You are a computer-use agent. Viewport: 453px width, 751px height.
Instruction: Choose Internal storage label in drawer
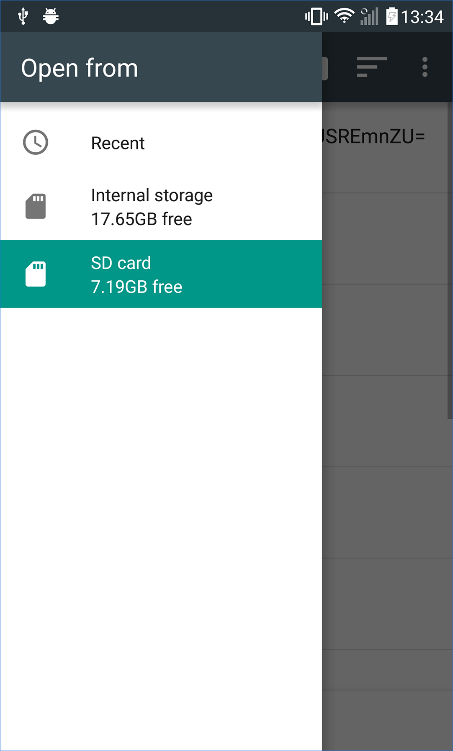152,195
